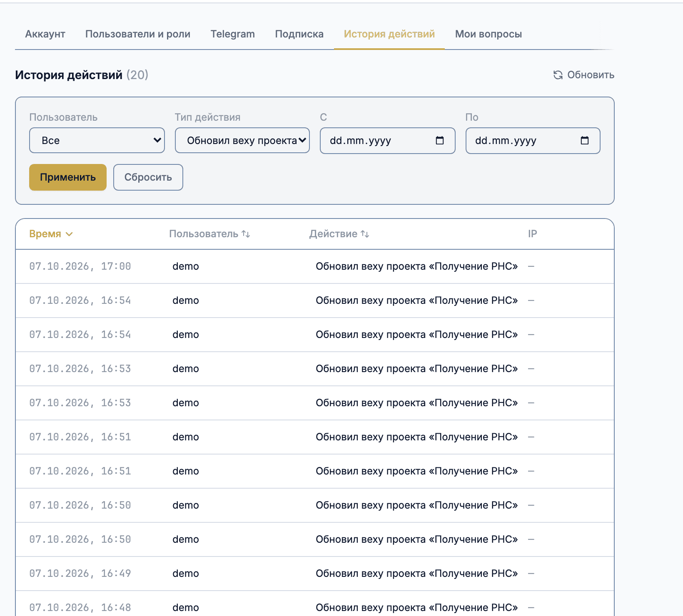Open the calendar picker in the По date field

(x=585, y=140)
